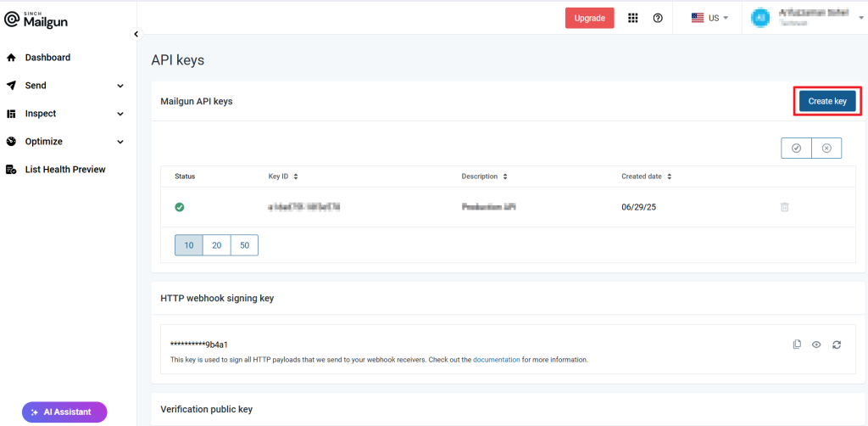This screenshot has height=426, width=868.
Task: Open the help question mark icon
Action: tap(658, 18)
